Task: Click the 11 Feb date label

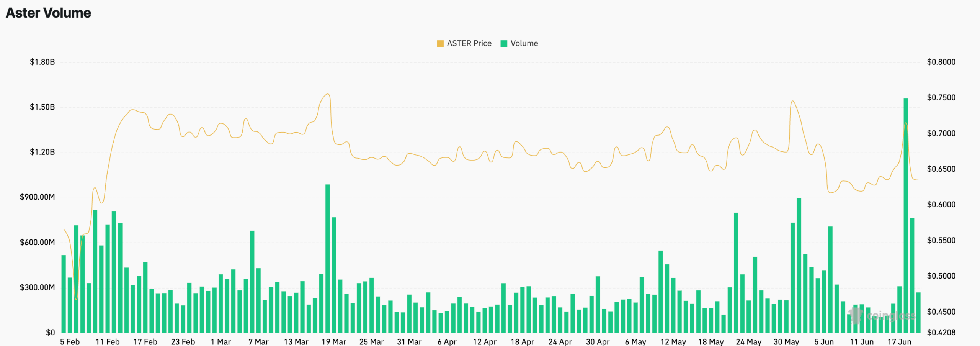Action: coord(108,342)
